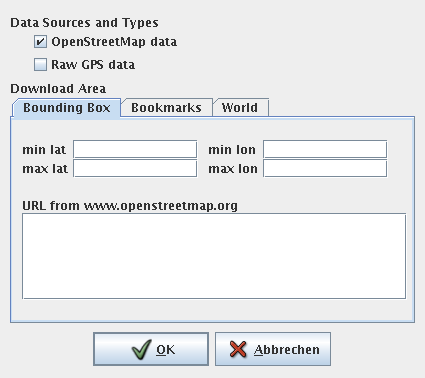
Task: Confirm the download with the OK button
Action: (x=151, y=349)
